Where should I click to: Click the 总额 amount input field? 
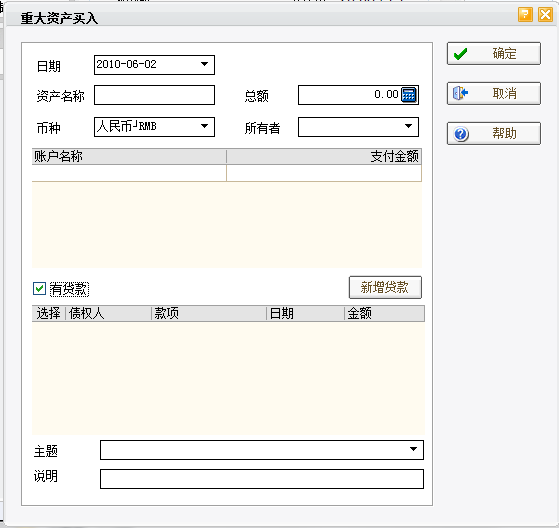[x=349, y=95]
